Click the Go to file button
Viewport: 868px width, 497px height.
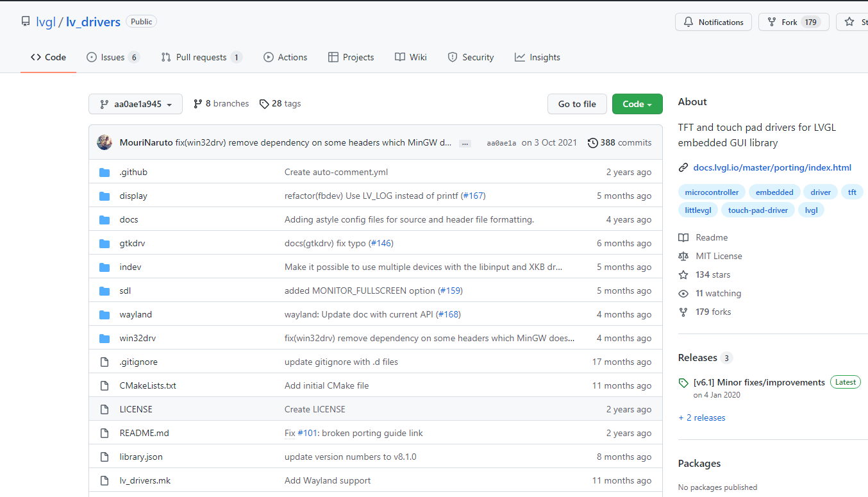(x=576, y=103)
